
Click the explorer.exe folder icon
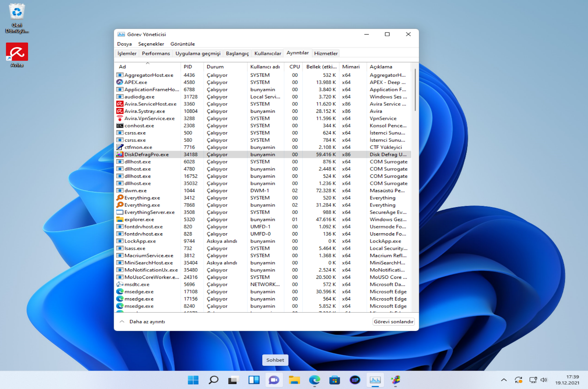pyautogui.click(x=119, y=220)
